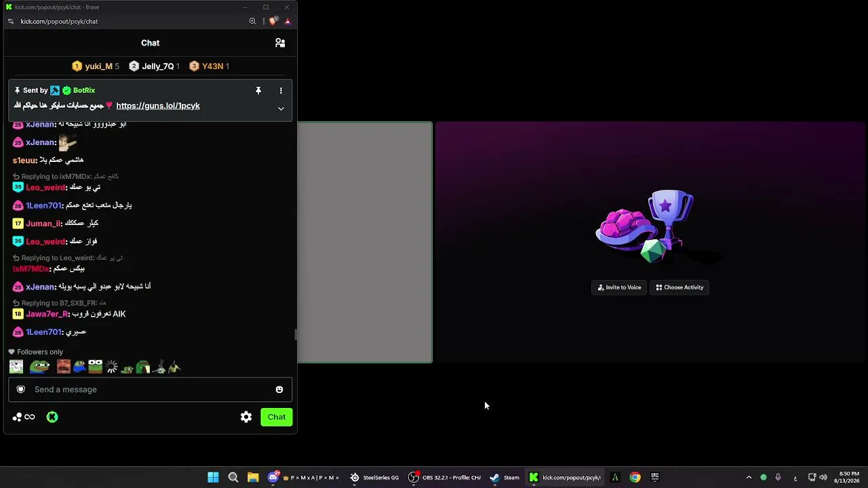Open chat settings gear
Screen dimensions: 868x488
coord(246,417)
